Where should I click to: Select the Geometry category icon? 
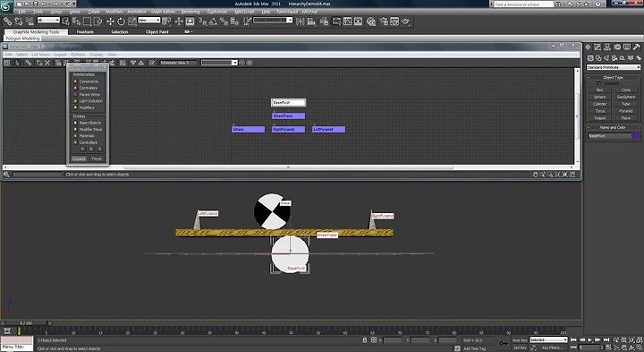pyautogui.click(x=590, y=58)
